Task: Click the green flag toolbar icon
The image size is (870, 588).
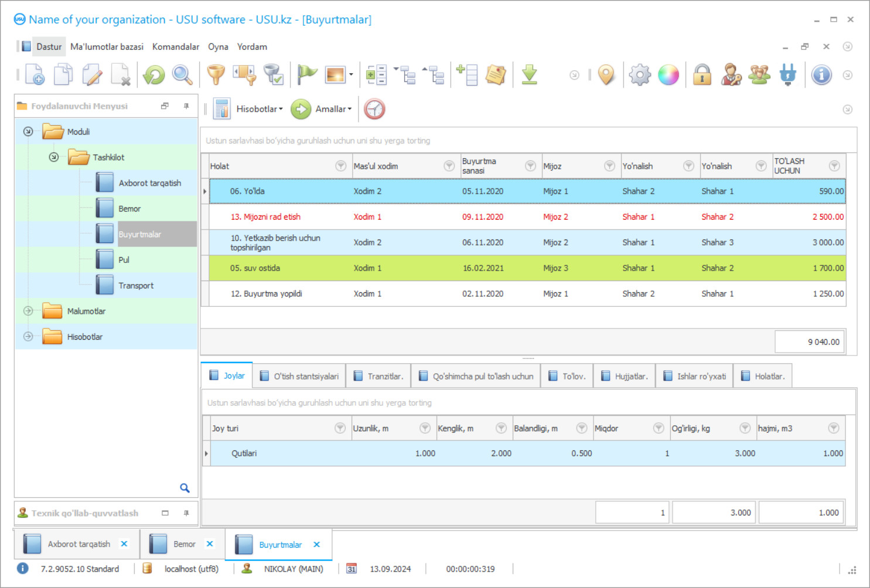Action: [307, 75]
